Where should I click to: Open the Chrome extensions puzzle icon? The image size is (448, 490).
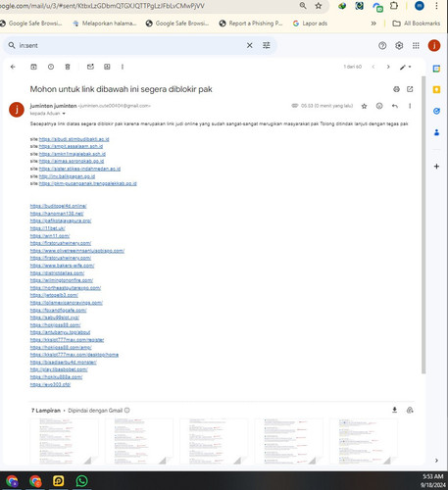tap(394, 6)
